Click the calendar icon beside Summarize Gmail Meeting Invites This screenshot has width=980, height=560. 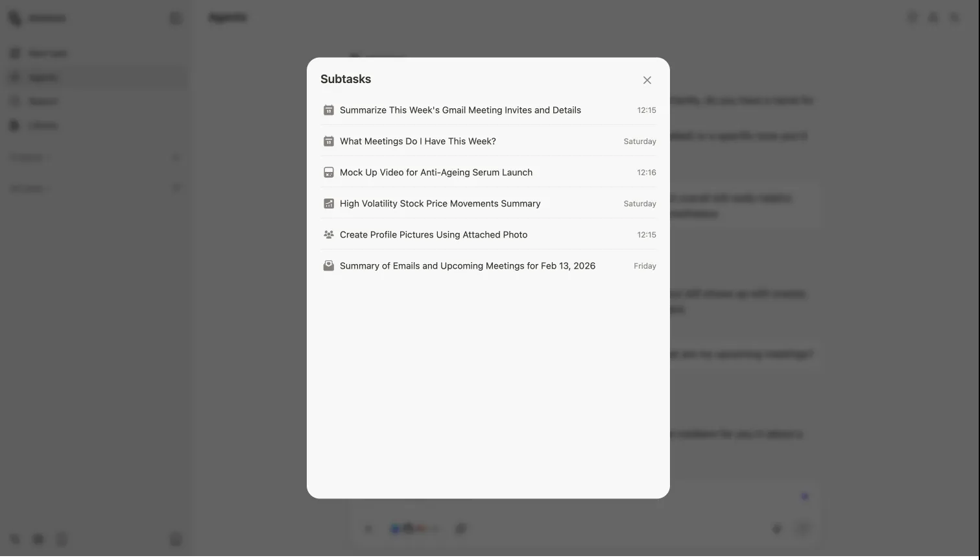329,110
